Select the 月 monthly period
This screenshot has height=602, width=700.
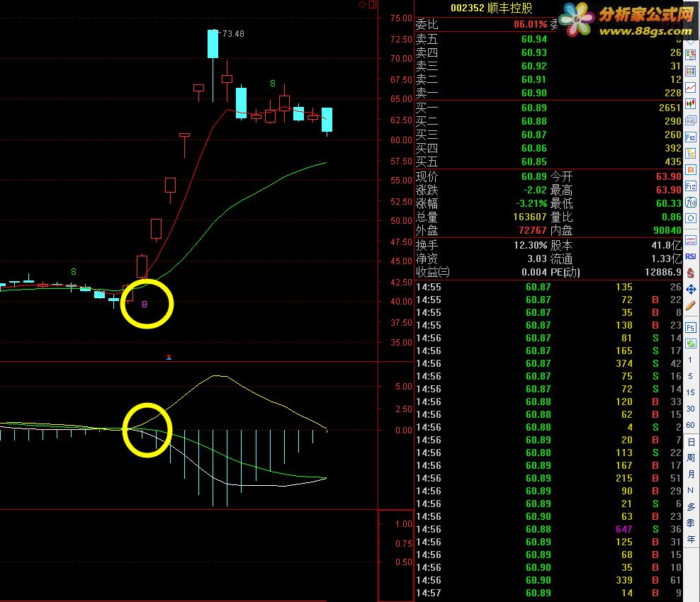pos(691,474)
